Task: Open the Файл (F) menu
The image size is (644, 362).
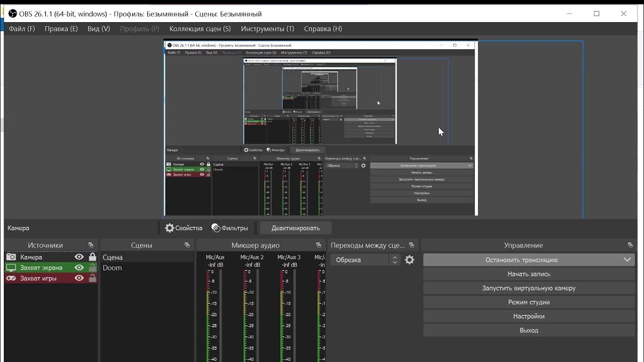Action: tap(22, 29)
